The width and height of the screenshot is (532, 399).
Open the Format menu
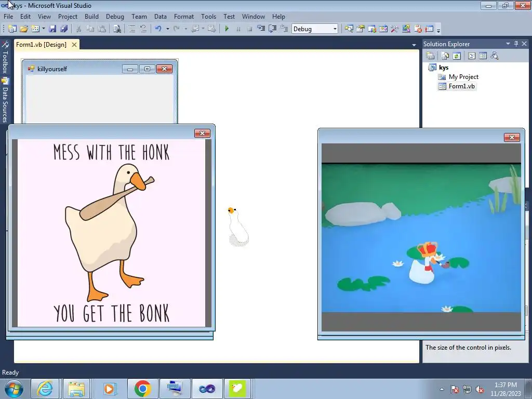pos(184,16)
